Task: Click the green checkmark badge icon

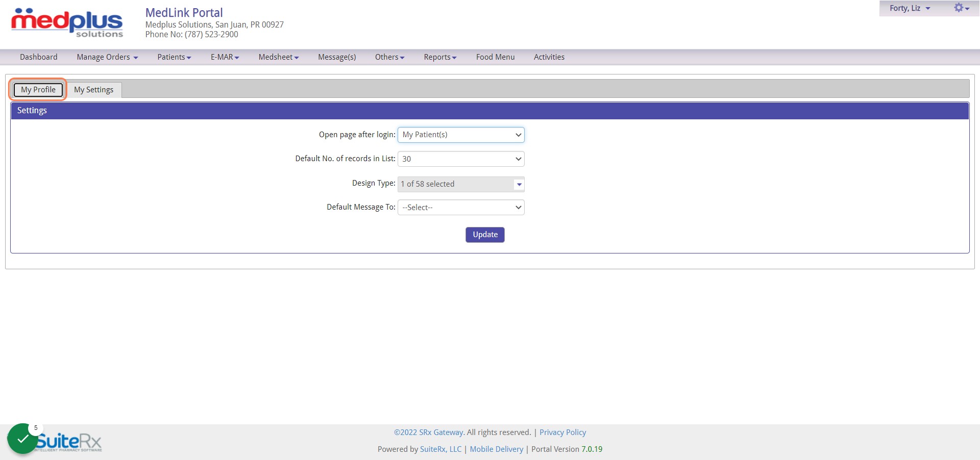Action: (x=22, y=439)
